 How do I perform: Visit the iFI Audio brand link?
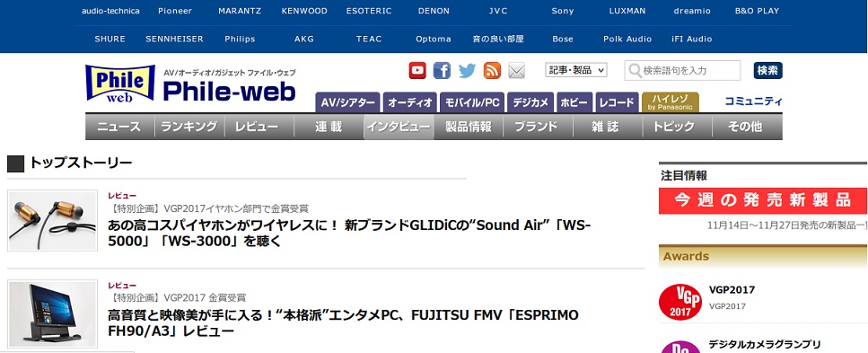tap(691, 39)
